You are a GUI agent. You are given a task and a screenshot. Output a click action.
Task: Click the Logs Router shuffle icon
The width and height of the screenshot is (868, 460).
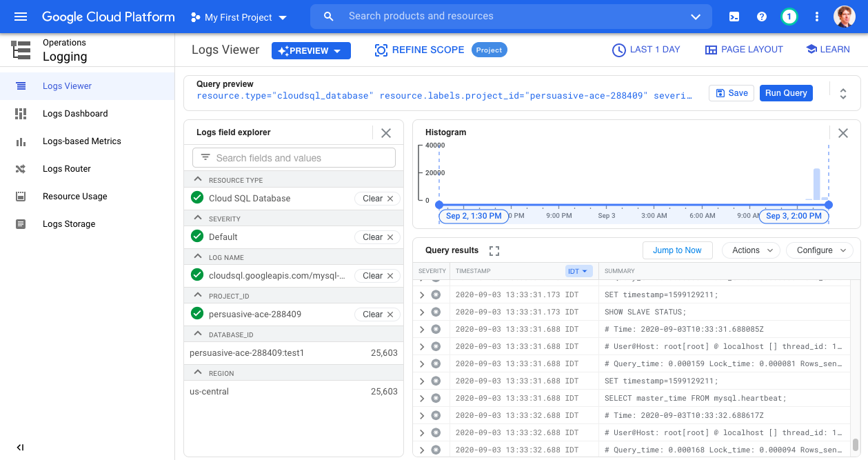tap(21, 169)
